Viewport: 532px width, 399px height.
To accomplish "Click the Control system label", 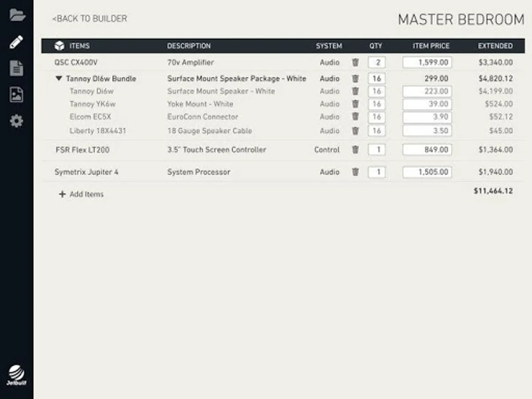I will click(x=327, y=150).
